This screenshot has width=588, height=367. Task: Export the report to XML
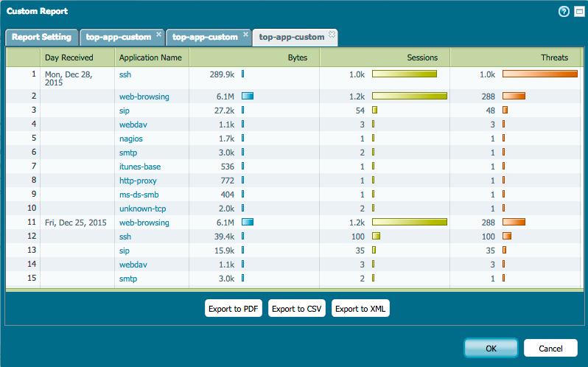[x=360, y=309]
